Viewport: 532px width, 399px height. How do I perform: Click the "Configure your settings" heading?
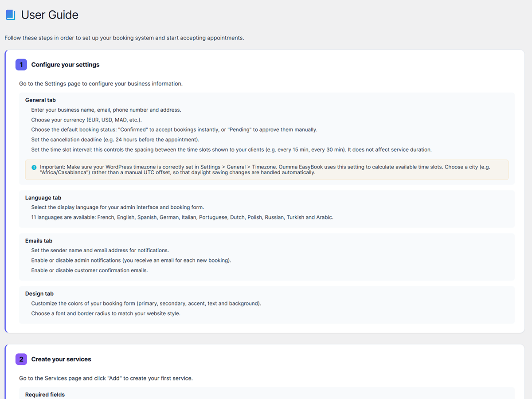65,65
